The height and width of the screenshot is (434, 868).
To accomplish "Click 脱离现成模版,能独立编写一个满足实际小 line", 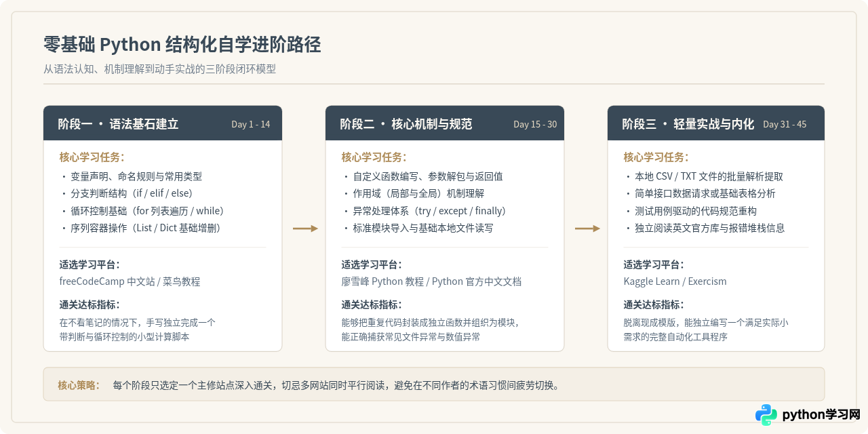I will pyautogui.click(x=706, y=322).
